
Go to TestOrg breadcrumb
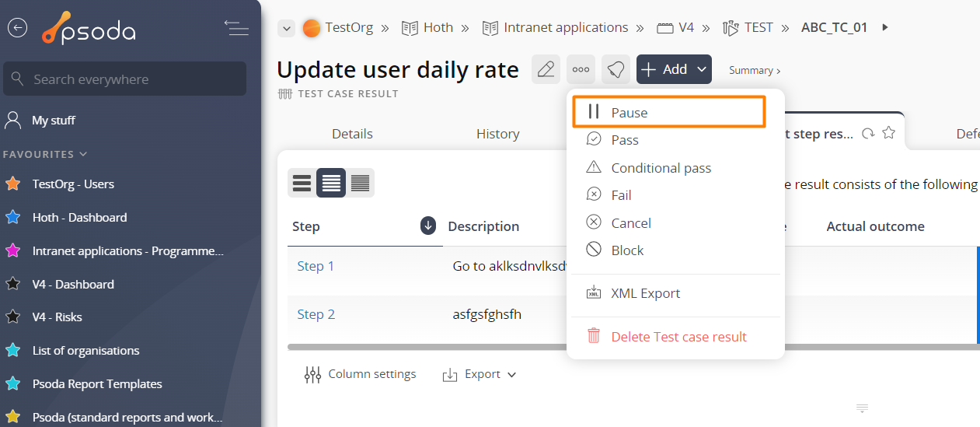pos(338,28)
